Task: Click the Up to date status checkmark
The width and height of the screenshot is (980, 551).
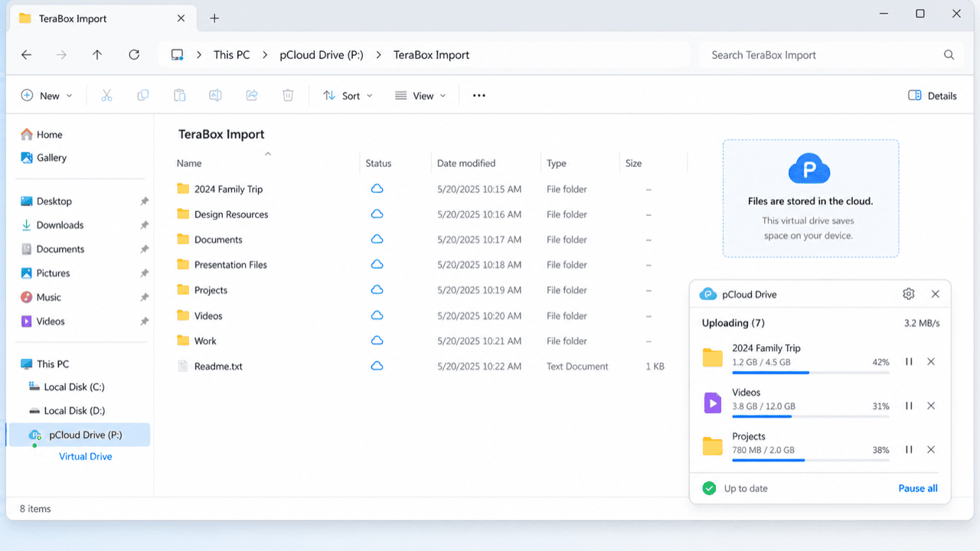Action: click(x=709, y=488)
